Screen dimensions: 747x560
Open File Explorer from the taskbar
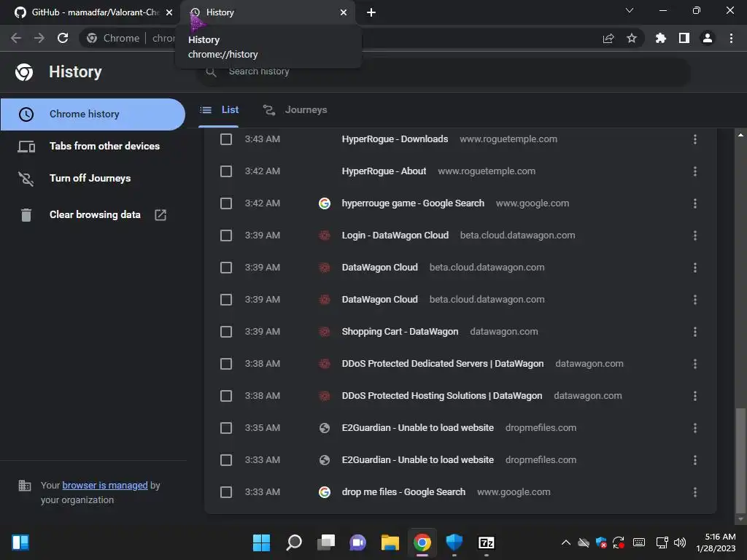pos(390,542)
